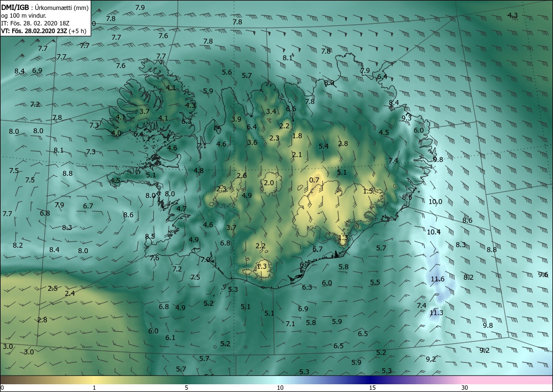
Task: Click the 'VT: Fös. 28.02.2020 23Z (+5 h)' line
Action: pos(43,30)
